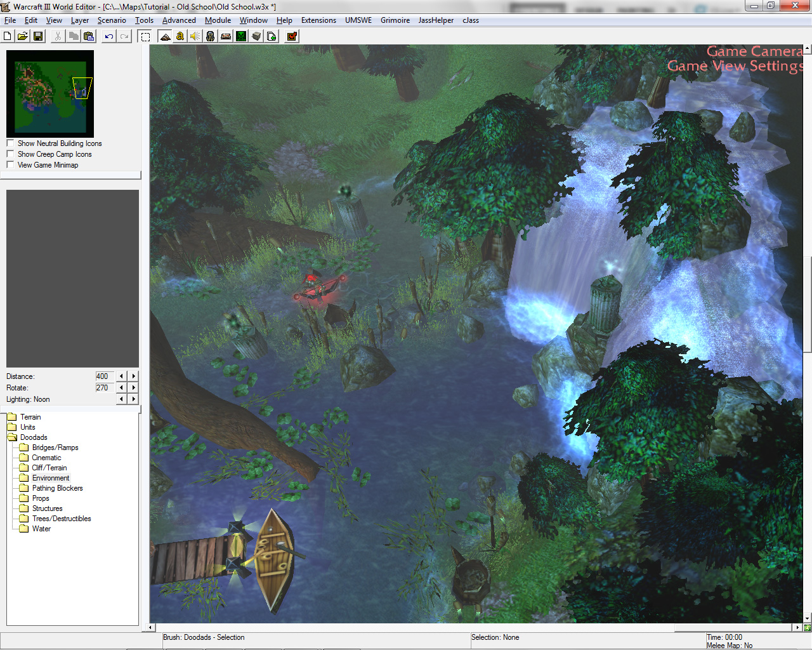This screenshot has height=650, width=812.
Task: Check the View Game Minimap box
Action: [10, 165]
